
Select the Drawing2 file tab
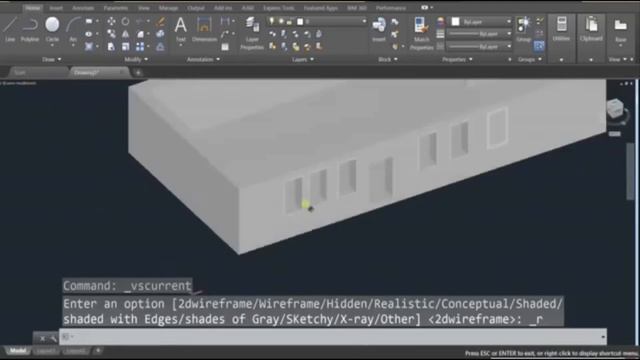coord(99,73)
